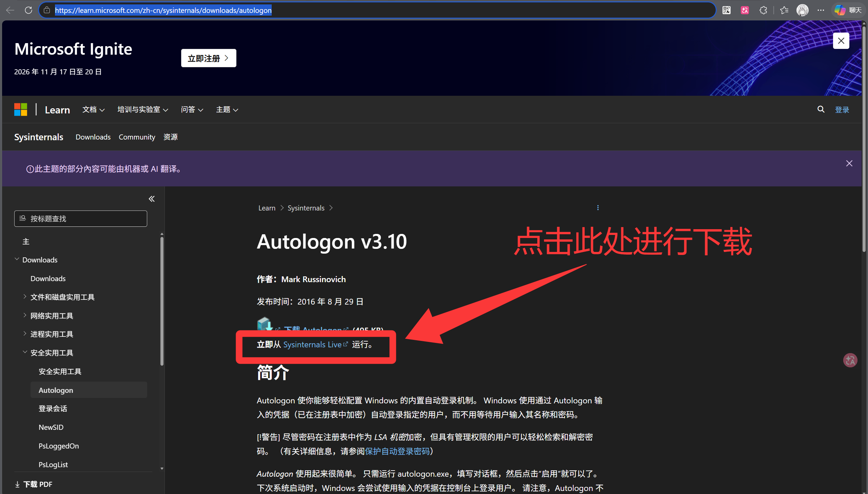Dismiss the AI translation notice
Screen dimensions: 868x494
point(849,164)
